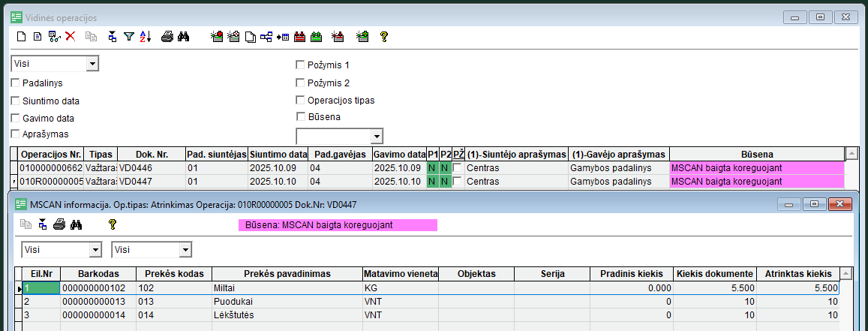Click the A-Z sort icon
The height and width of the screenshot is (331, 868).
click(145, 36)
